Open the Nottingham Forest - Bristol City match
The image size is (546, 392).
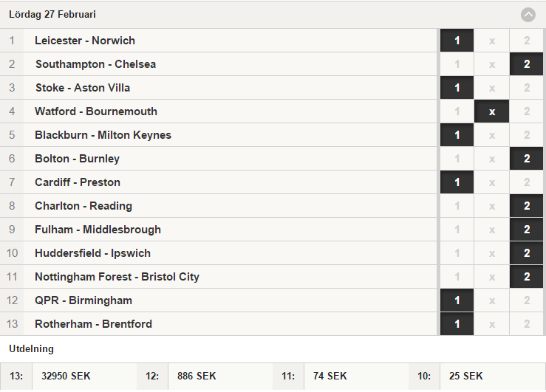219,278
